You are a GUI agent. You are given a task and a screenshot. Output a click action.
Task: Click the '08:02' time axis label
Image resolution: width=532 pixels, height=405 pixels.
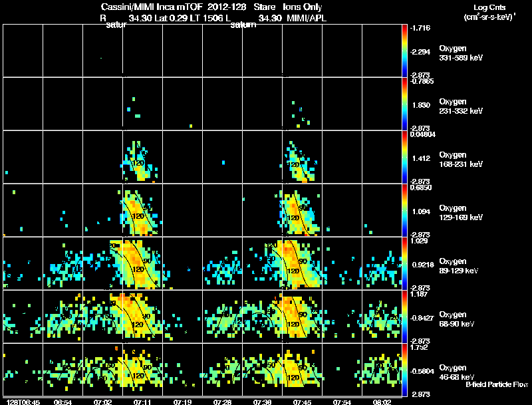pyautogui.click(x=382, y=402)
